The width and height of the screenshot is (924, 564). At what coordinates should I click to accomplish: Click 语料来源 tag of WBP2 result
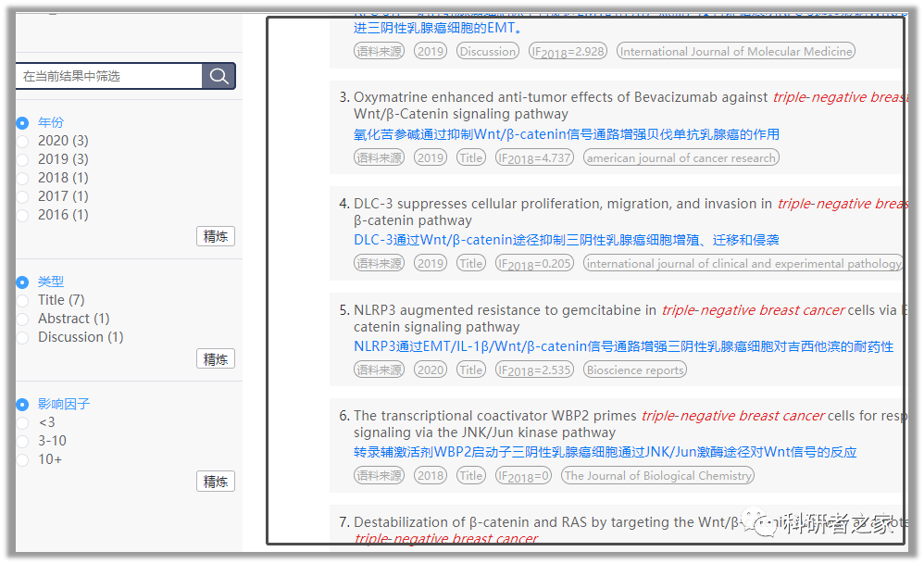coord(379,476)
